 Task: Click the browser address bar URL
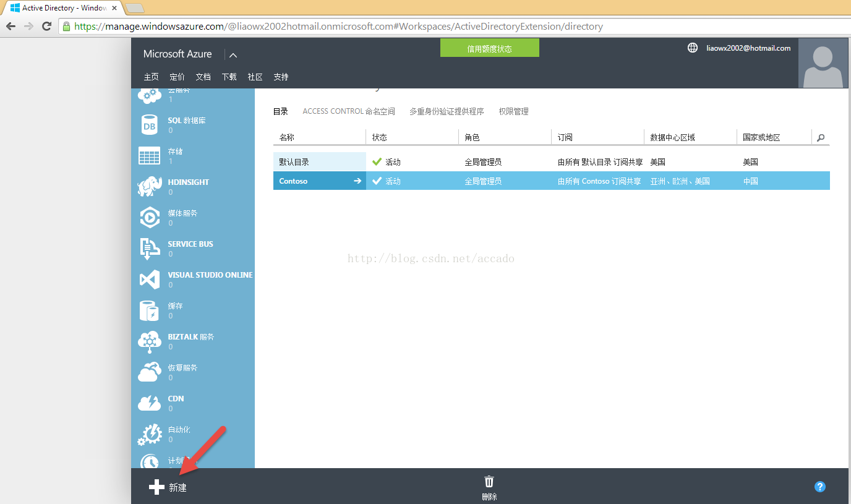(338, 27)
